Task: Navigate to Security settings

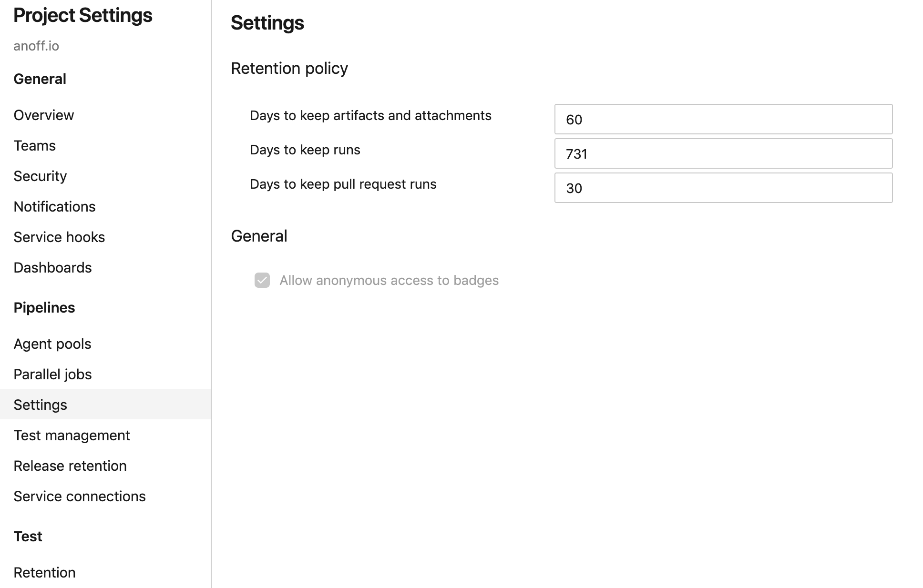Action: [40, 176]
